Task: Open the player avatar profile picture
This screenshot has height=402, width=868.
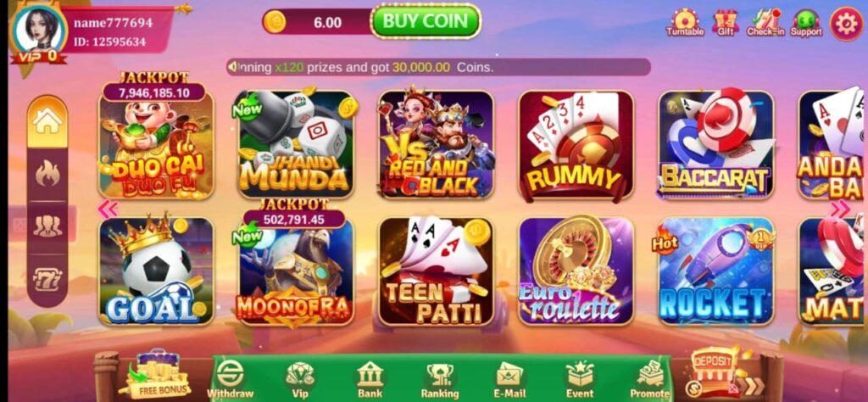Action: tap(39, 30)
